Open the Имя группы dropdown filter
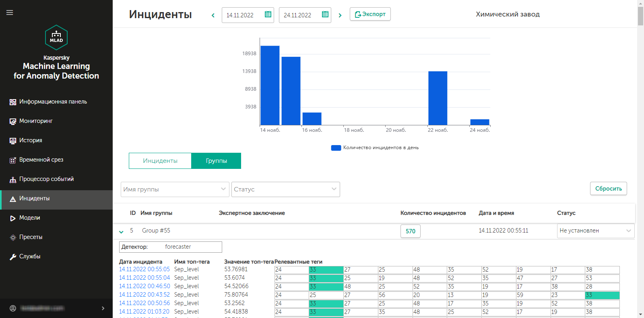The height and width of the screenshot is (318, 644). click(175, 189)
